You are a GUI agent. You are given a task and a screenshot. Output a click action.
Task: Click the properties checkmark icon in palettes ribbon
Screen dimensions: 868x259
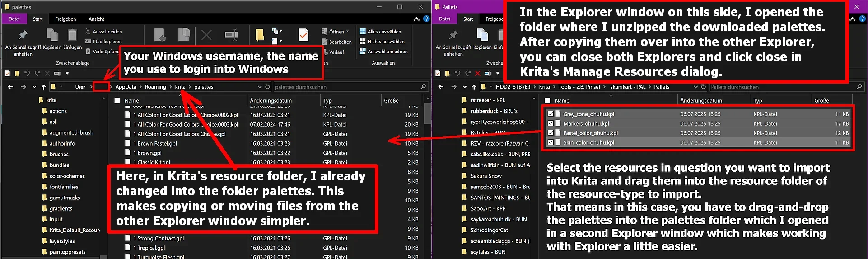pyautogui.click(x=303, y=35)
